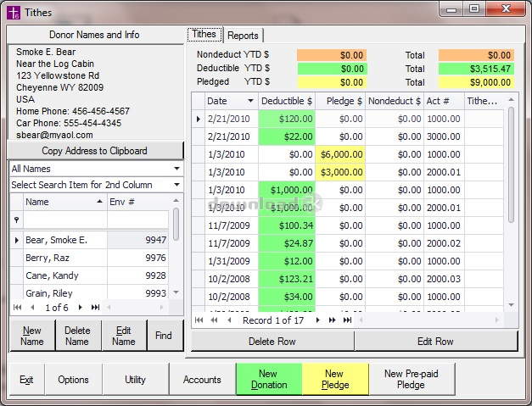
Task: Click the Env # column header
Action: tap(137, 202)
